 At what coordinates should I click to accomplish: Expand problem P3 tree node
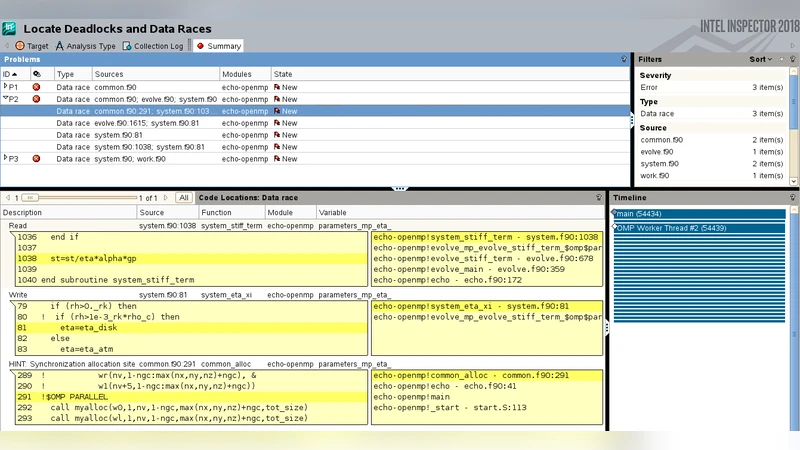click(5, 158)
